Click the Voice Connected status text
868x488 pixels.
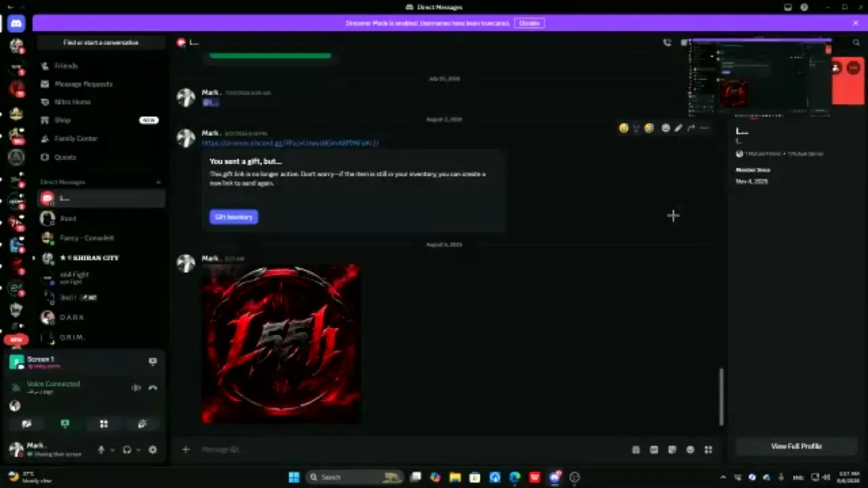pyautogui.click(x=54, y=384)
